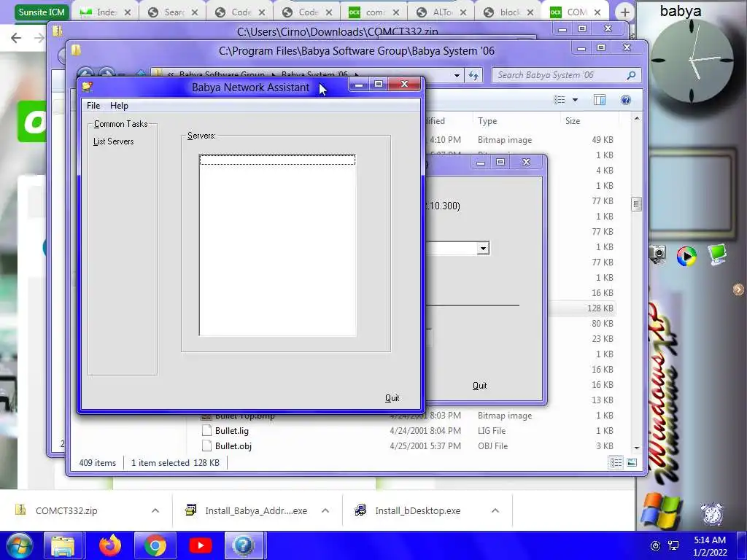
Task: Click inside the Servers list box
Action: pyautogui.click(x=277, y=245)
